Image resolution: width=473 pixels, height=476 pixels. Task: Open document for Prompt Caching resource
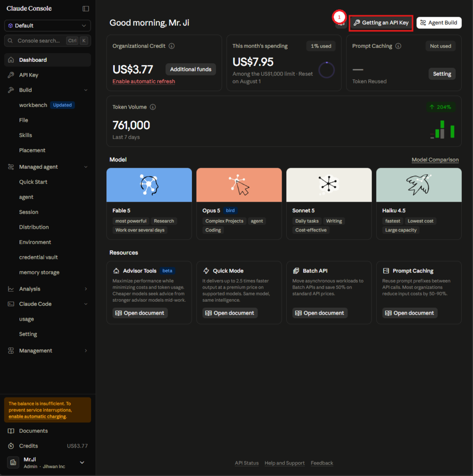pyautogui.click(x=410, y=313)
